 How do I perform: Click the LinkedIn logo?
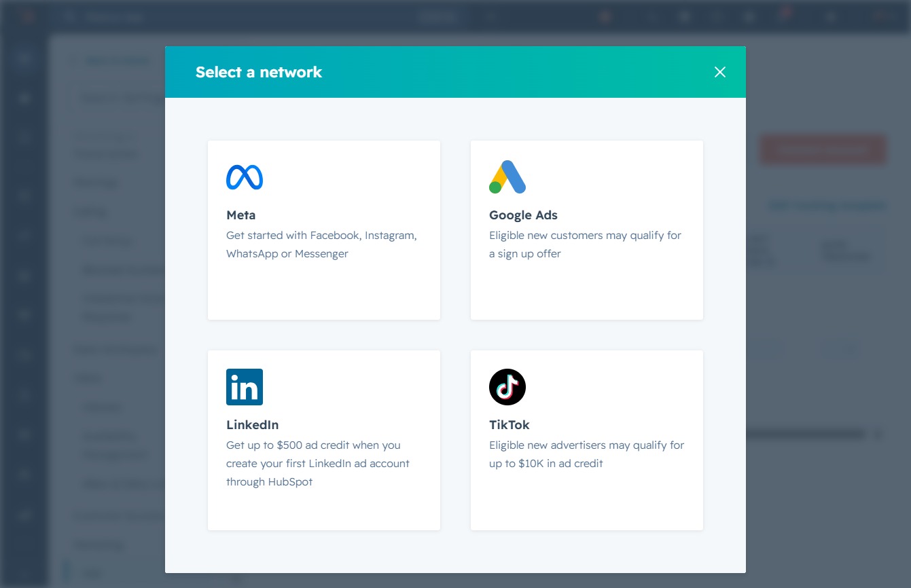[x=245, y=387]
